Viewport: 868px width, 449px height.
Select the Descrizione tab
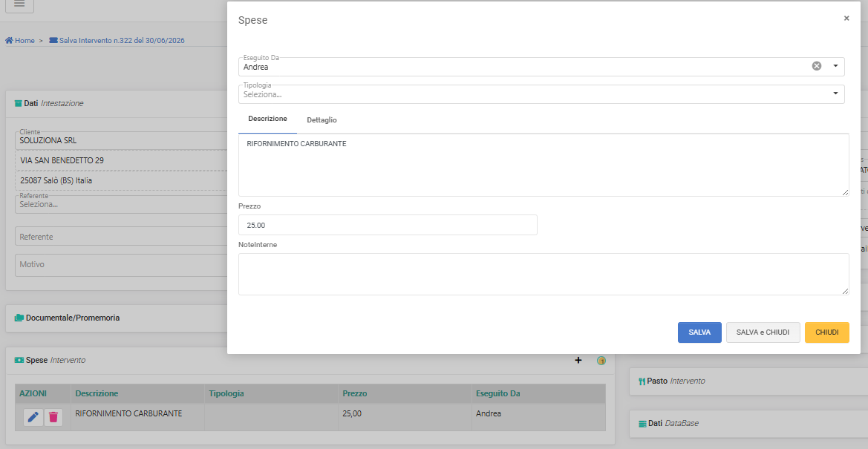point(268,119)
